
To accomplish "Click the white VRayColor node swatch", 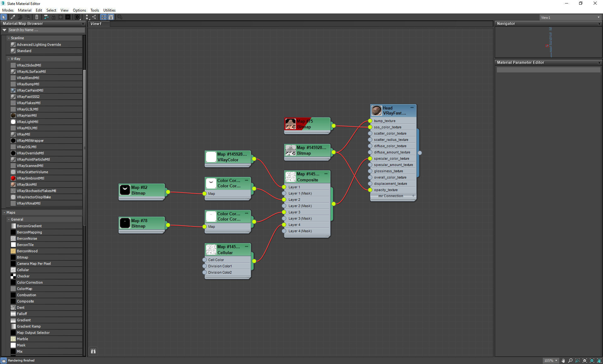I will 211,157.
